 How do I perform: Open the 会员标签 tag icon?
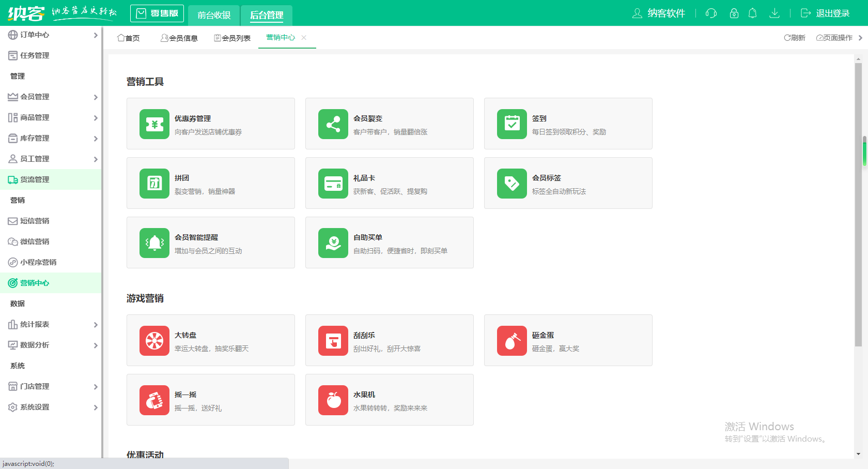[x=512, y=184]
